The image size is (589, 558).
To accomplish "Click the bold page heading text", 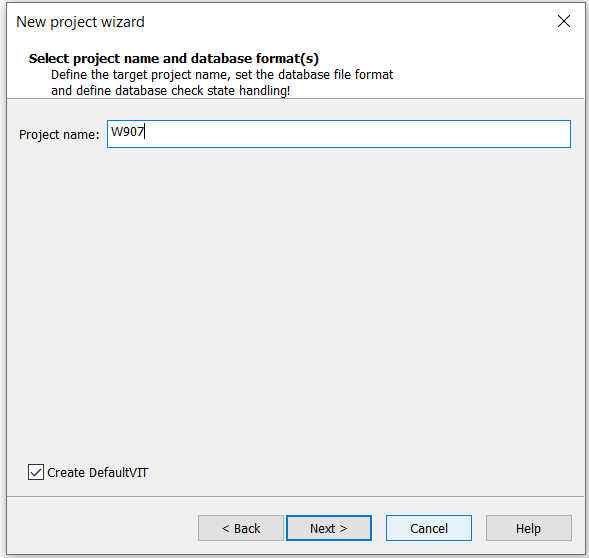I will [174, 58].
